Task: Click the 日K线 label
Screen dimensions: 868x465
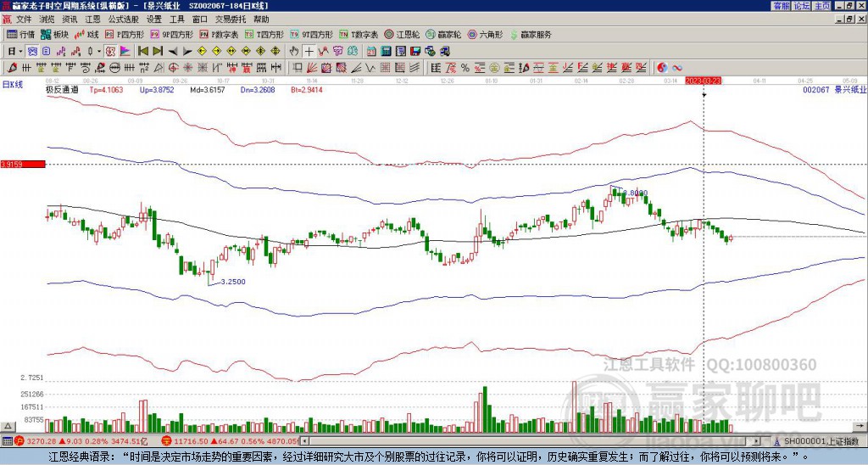Action: click(x=13, y=85)
